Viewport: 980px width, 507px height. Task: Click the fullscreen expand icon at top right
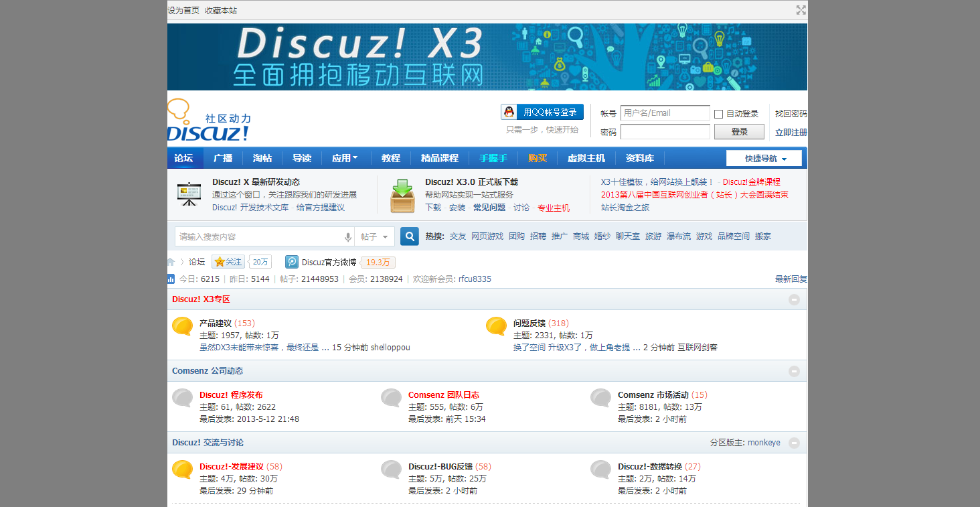coord(801,10)
